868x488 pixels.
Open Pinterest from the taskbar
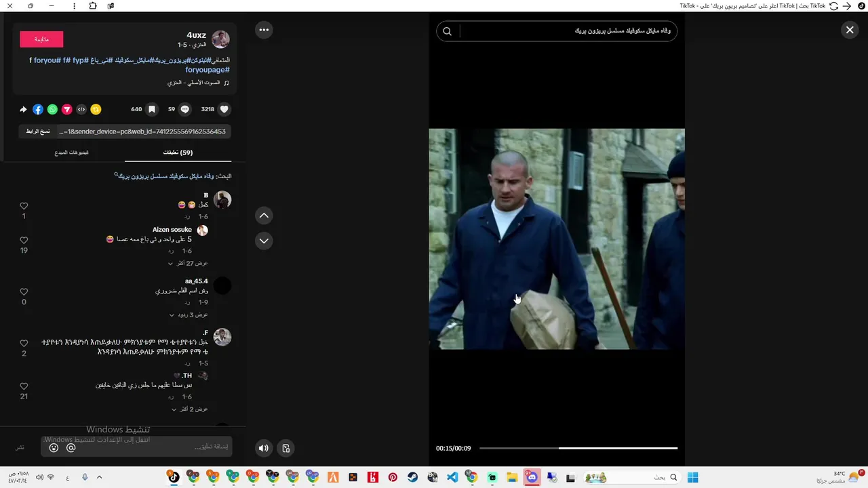point(393,478)
